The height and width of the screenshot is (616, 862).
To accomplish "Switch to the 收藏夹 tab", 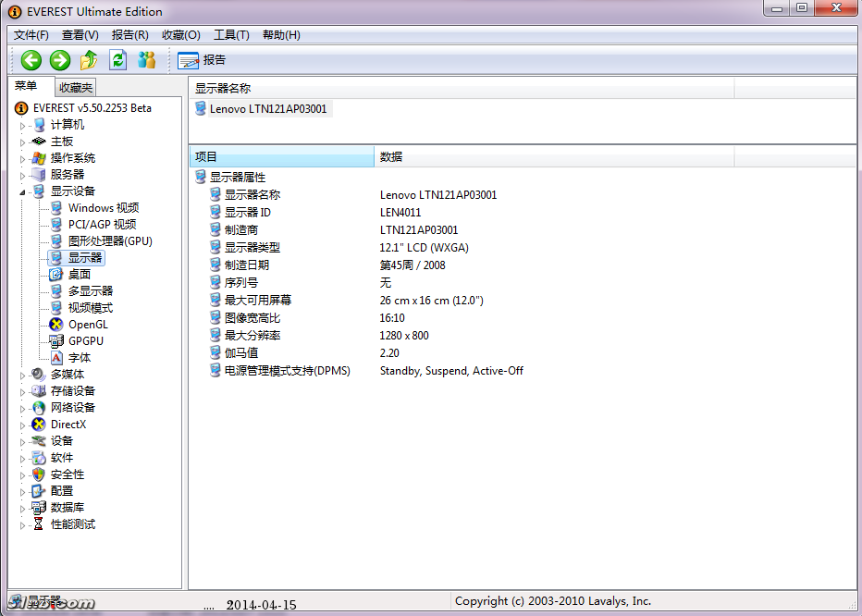I will (76, 88).
